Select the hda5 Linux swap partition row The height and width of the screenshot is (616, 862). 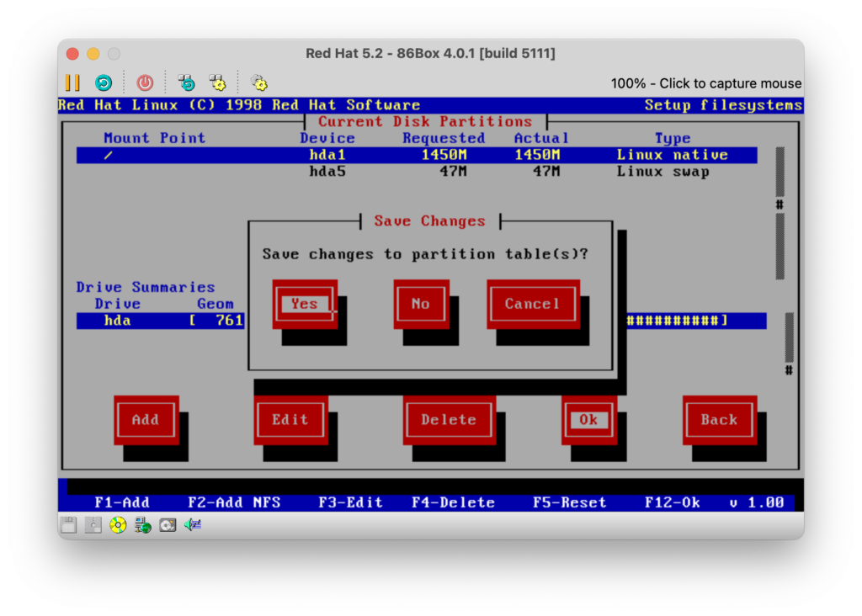(417, 172)
